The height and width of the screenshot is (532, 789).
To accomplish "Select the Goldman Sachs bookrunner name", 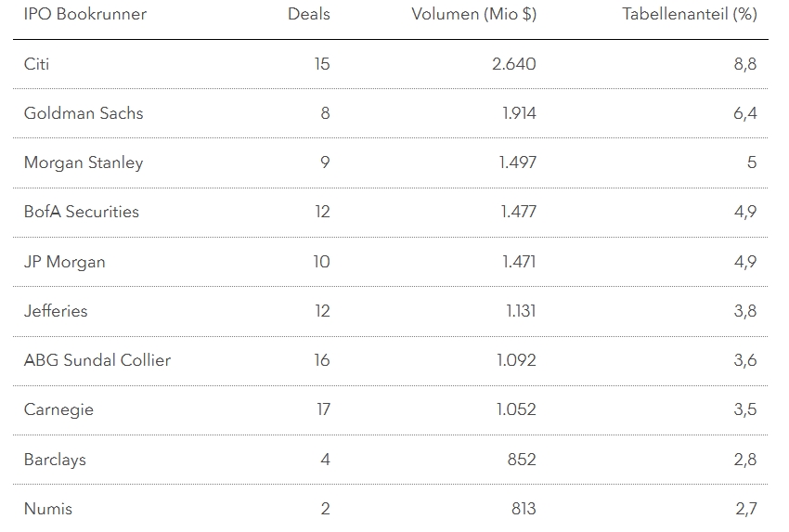I will coord(84,113).
